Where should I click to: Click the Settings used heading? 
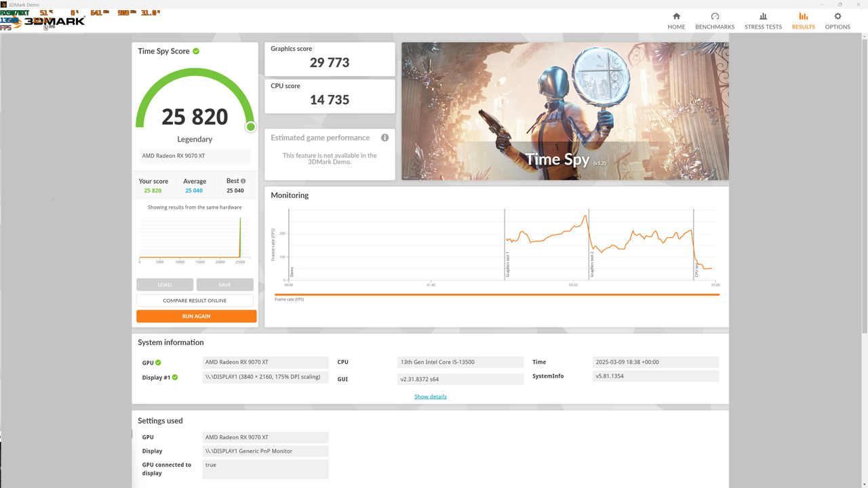click(160, 421)
